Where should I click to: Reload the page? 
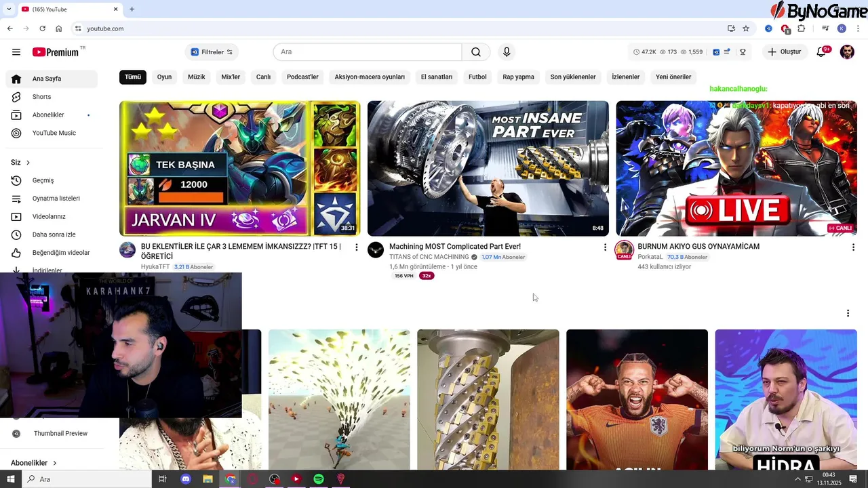42,28
